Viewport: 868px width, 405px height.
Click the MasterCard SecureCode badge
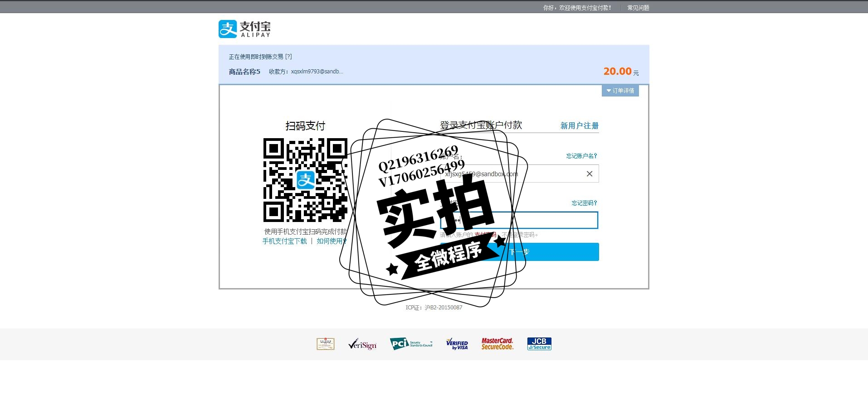(497, 344)
